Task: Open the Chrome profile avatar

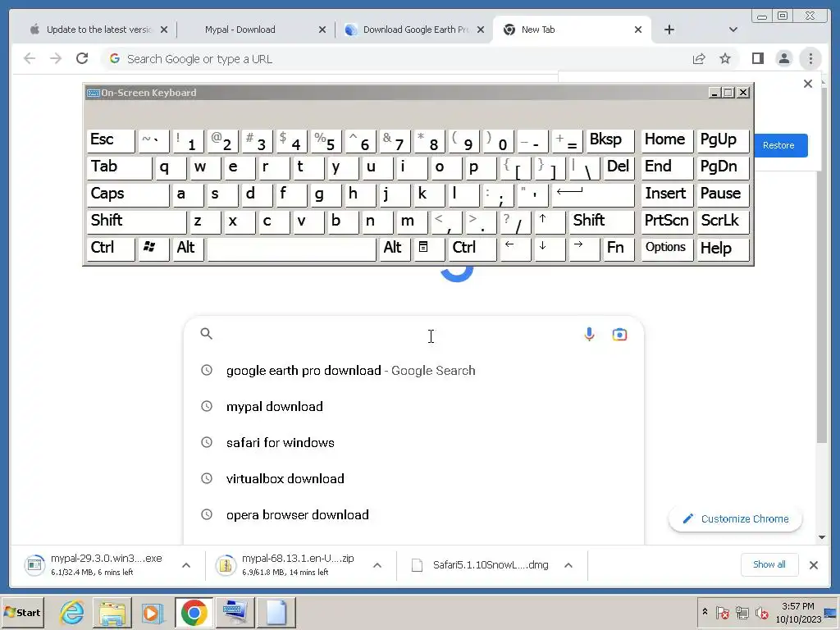Action: [783, 58]
